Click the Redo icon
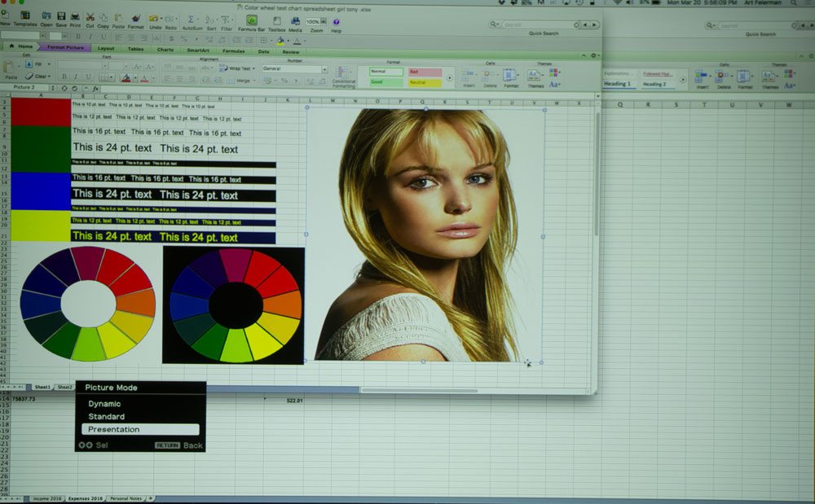Image resolution: width=815 pixels, height=504 pixels. 171,20
